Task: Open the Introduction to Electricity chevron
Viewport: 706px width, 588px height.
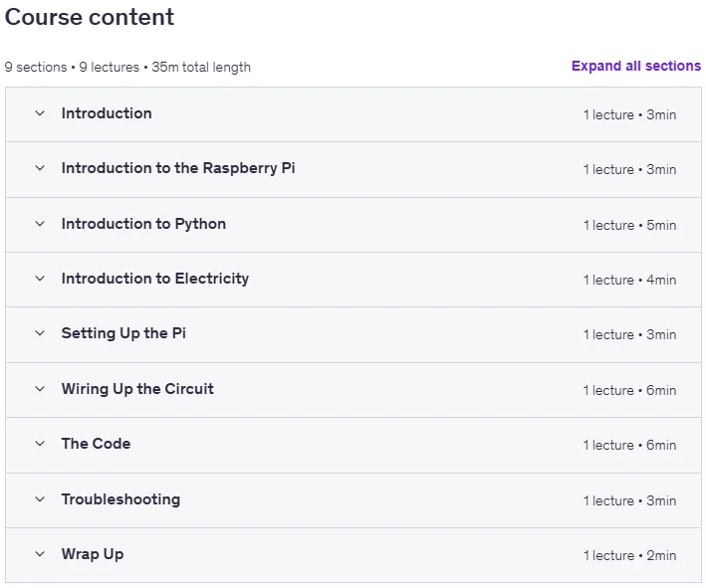Action: pos(40,279)
